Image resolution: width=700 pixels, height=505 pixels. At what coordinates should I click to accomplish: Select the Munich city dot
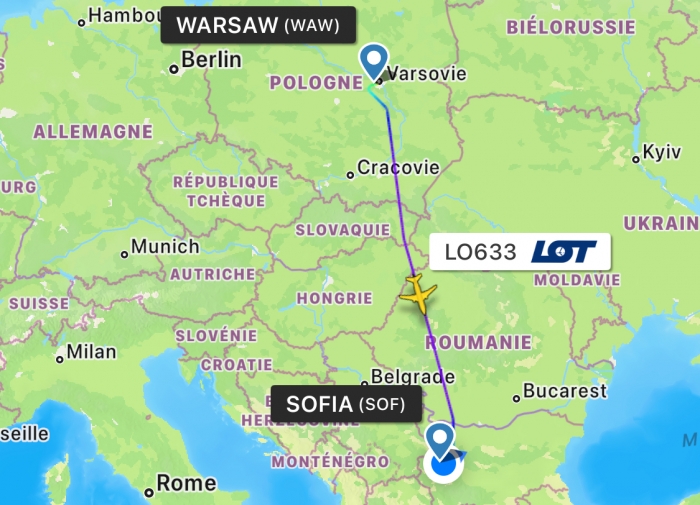point(125,255)
